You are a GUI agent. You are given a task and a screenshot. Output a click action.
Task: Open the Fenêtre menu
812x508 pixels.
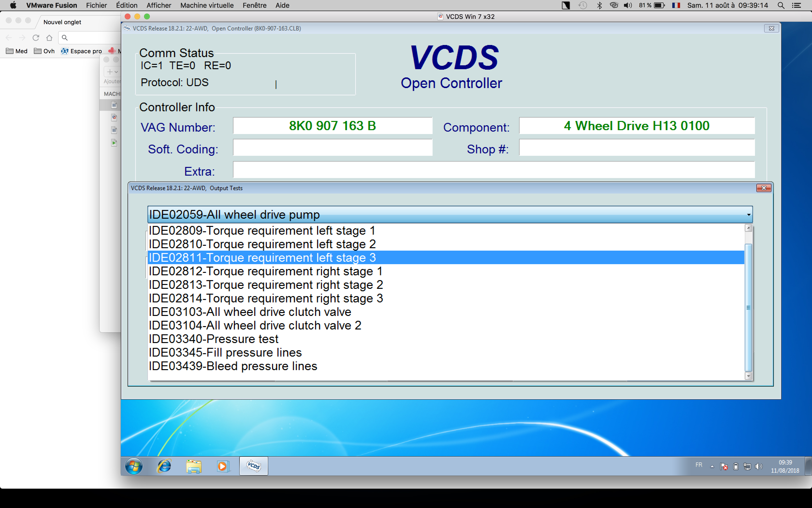click(255, 5)
